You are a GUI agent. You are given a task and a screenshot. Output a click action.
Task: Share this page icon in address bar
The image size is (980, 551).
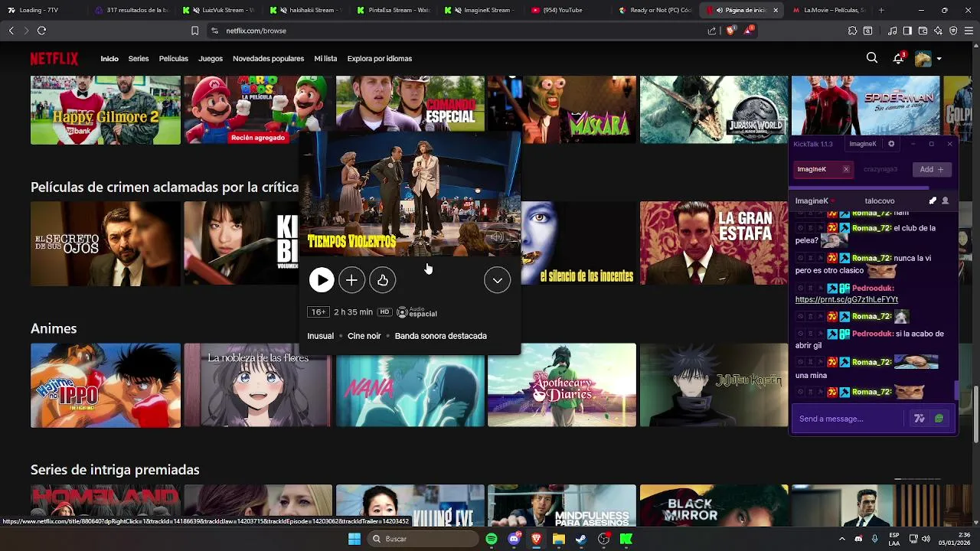(x=712, y=31)
